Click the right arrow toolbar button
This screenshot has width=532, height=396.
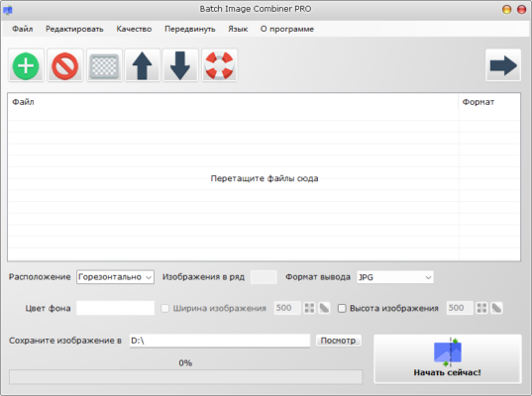503,65
